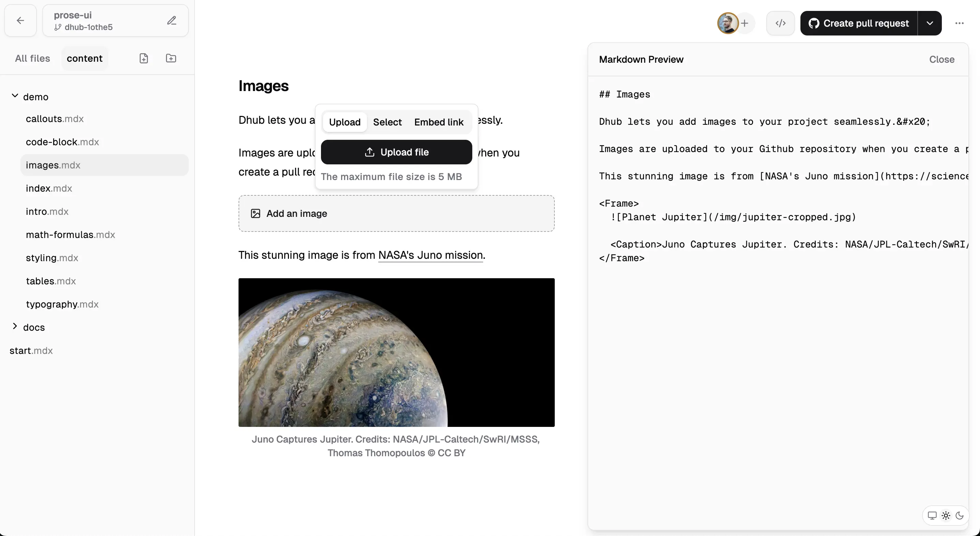The image size is (980, 536).
Task: Open the NASA's Juno mission link
Action: click(x=430, y=255)
